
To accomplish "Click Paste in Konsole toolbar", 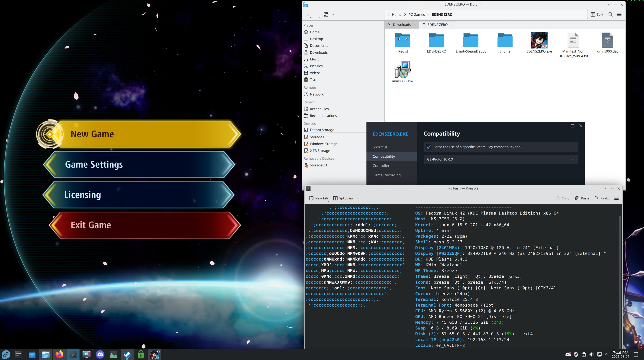I will click(582, 198).
